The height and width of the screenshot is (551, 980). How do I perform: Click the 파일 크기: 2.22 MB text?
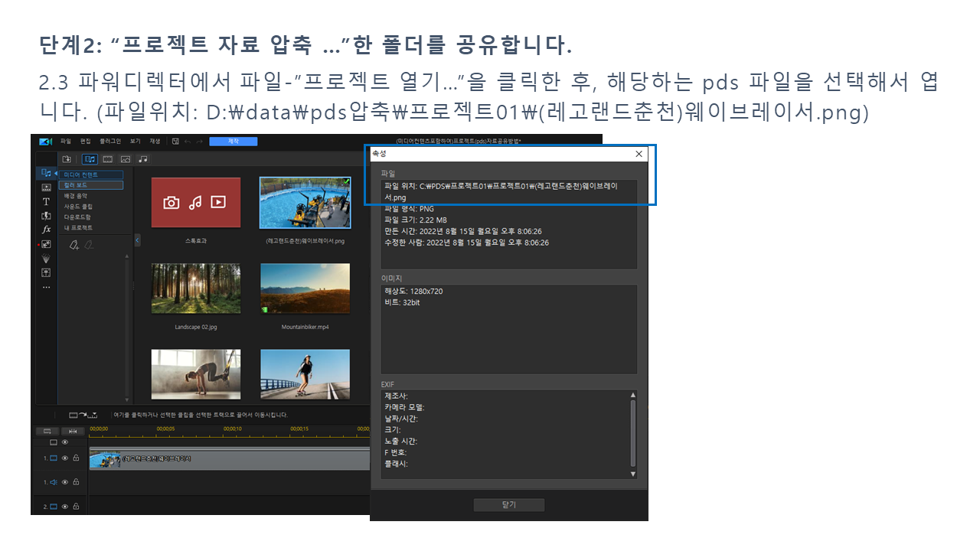click(415, 220)
